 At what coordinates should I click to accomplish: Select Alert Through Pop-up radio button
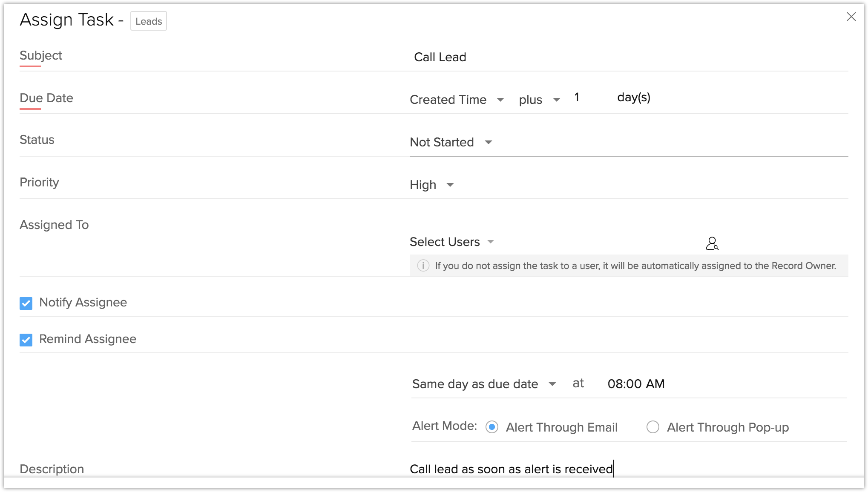(652, 427)
